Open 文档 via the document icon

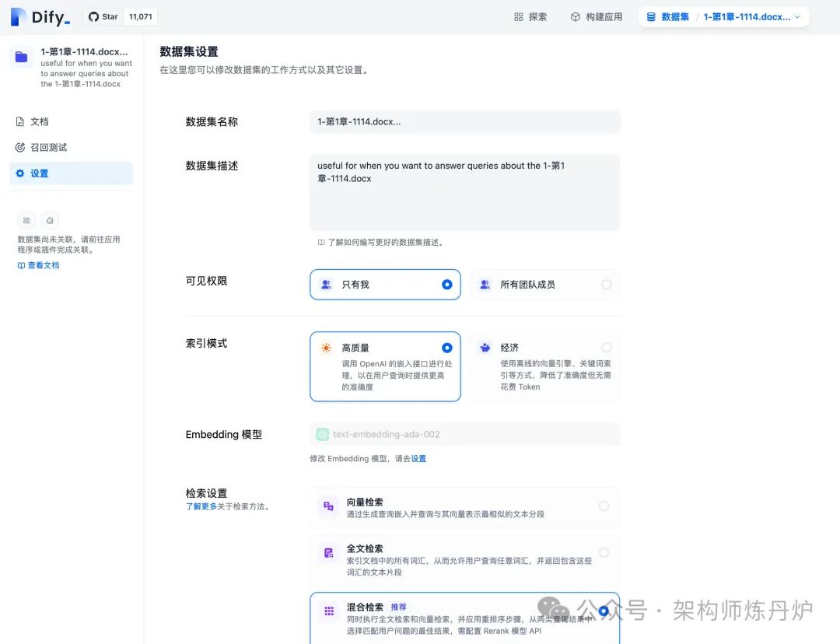[22, 121]
